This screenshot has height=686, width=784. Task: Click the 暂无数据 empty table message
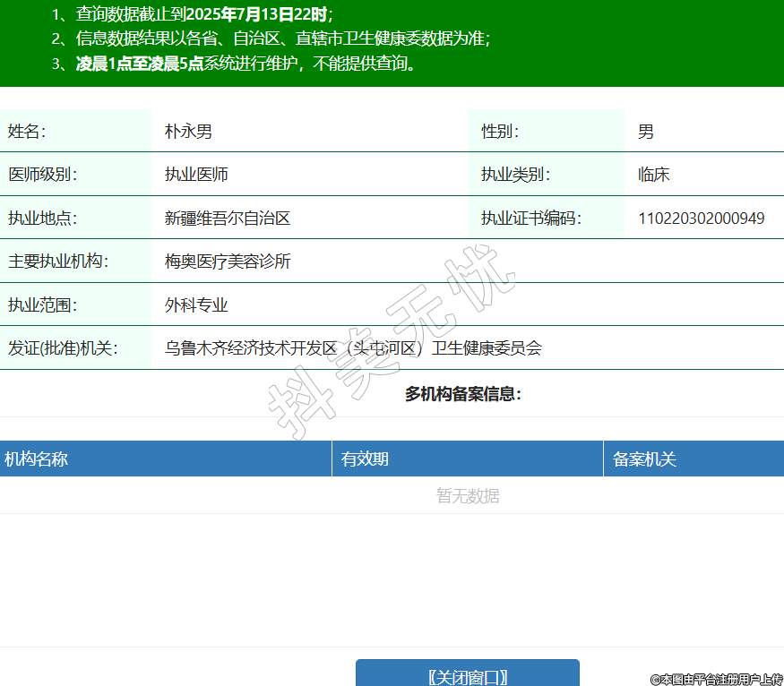468,496
